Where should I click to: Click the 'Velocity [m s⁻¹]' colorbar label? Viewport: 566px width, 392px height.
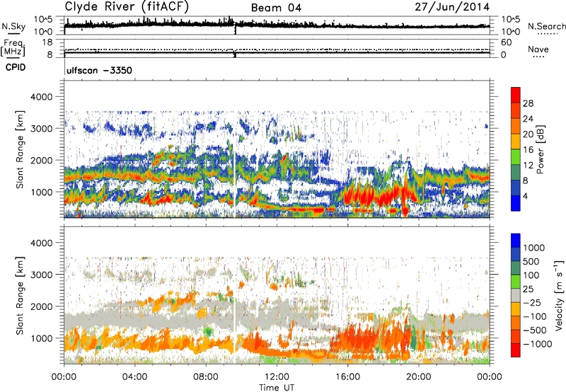point(559,295)
